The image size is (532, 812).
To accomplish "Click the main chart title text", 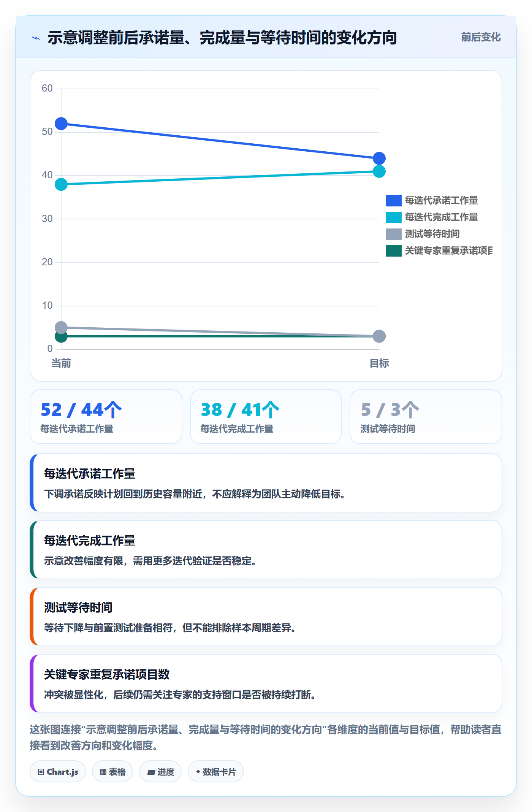I will click(x=222, y=38).
